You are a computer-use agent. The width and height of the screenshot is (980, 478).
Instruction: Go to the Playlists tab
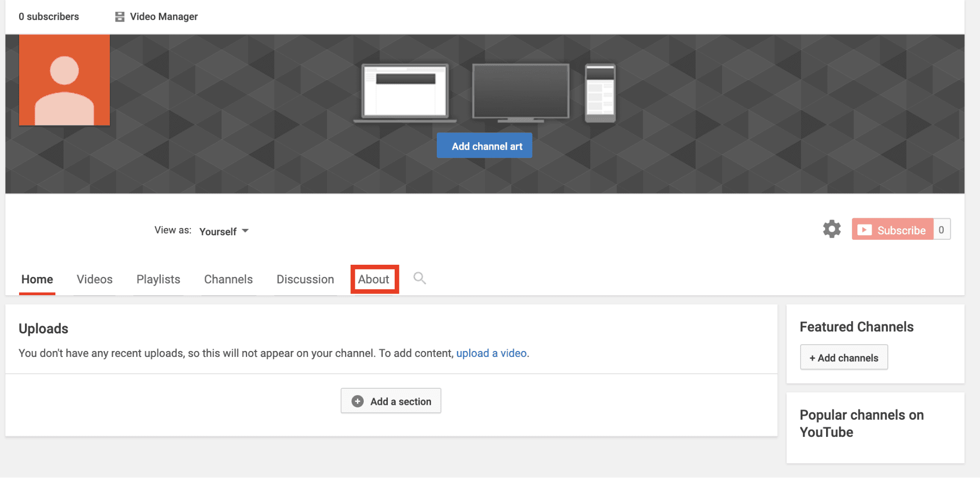pos(158,279)
